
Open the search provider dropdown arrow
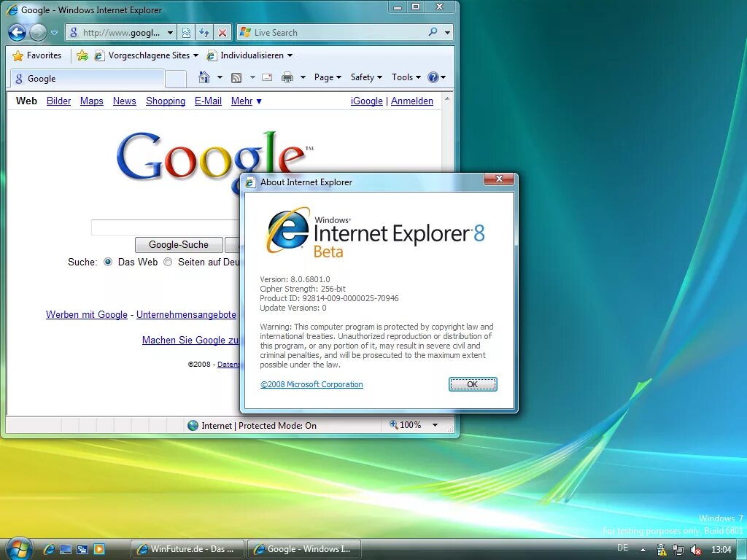click(x=447, y=32)
